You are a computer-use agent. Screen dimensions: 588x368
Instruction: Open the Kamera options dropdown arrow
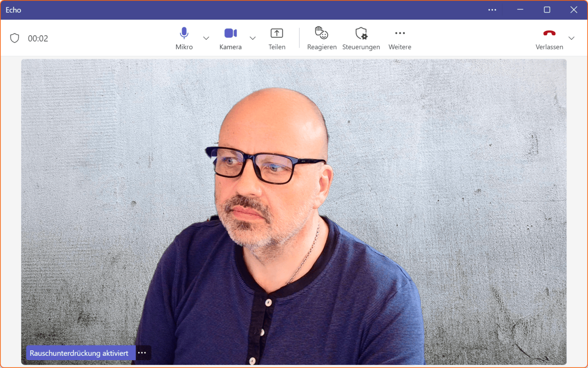[x=253, y=38]
